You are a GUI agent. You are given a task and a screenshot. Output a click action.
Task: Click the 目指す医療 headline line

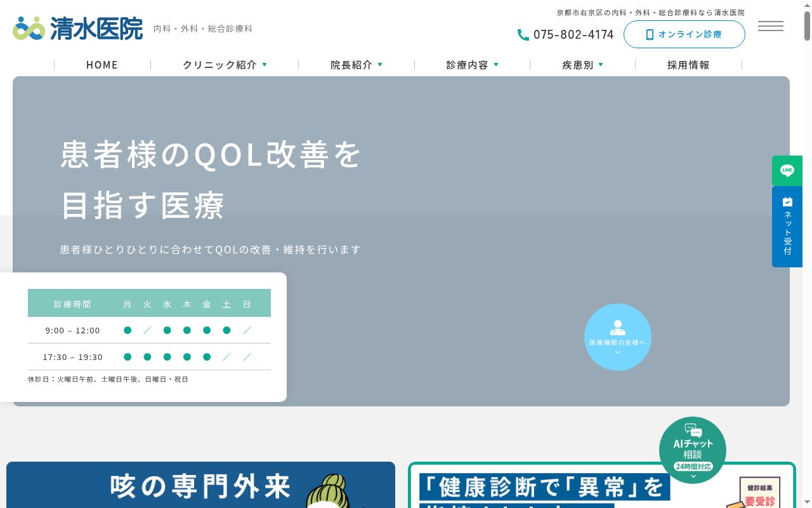click(x=143, y=205)
